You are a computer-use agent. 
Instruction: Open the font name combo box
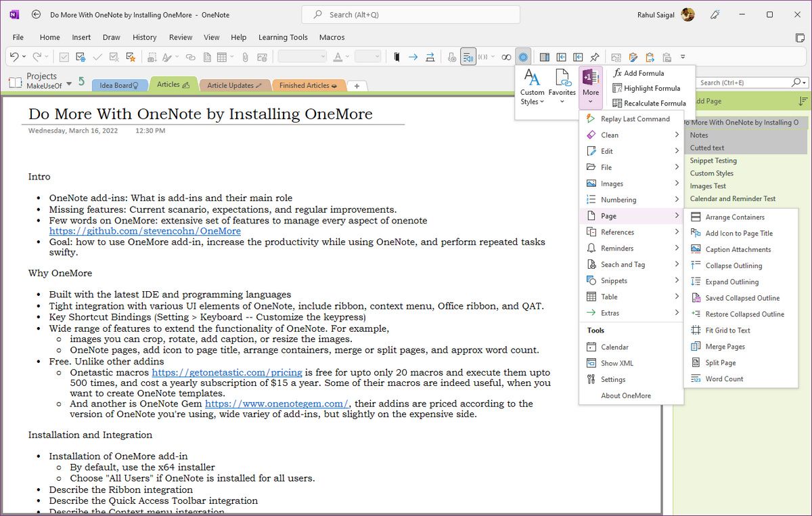tap(302, 57)
